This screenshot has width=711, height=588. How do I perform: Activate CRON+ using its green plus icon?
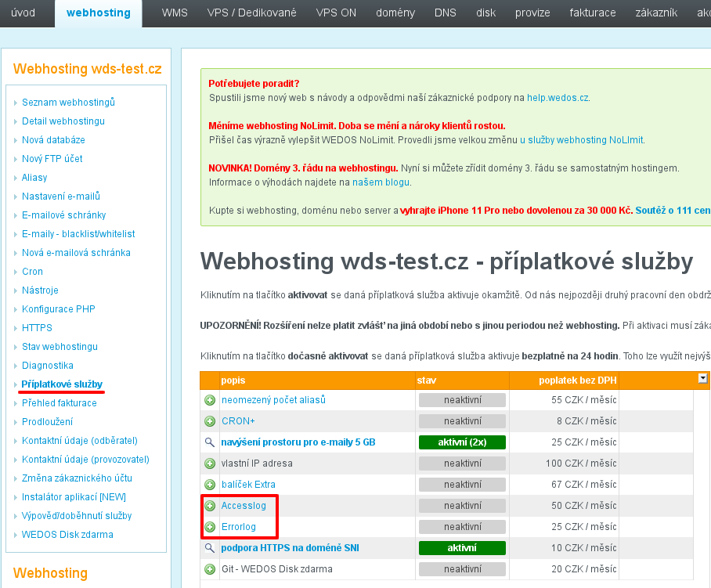(x=210, y=421)
